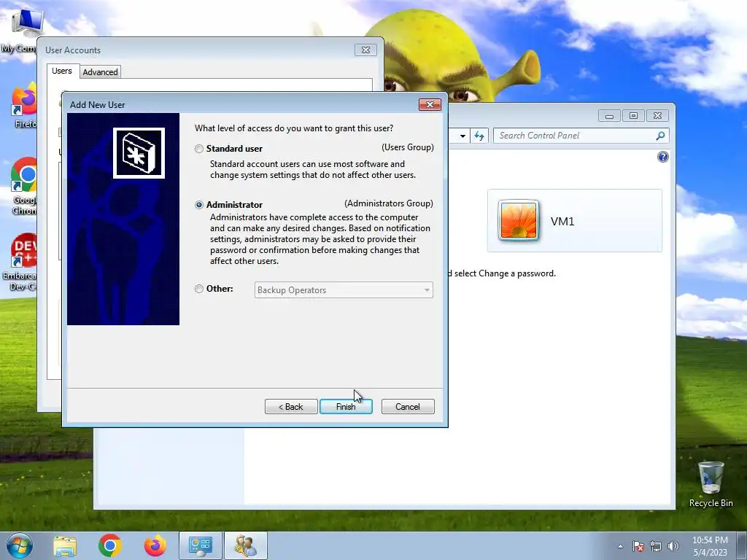This screenshot has height=560, width=747.
Task: Show hidden system tray icons
Action: coord(620,546)
